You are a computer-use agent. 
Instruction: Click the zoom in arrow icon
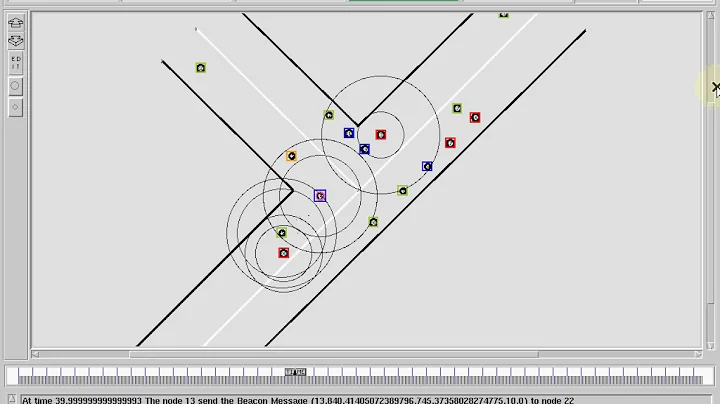click(x=16, y=23)
